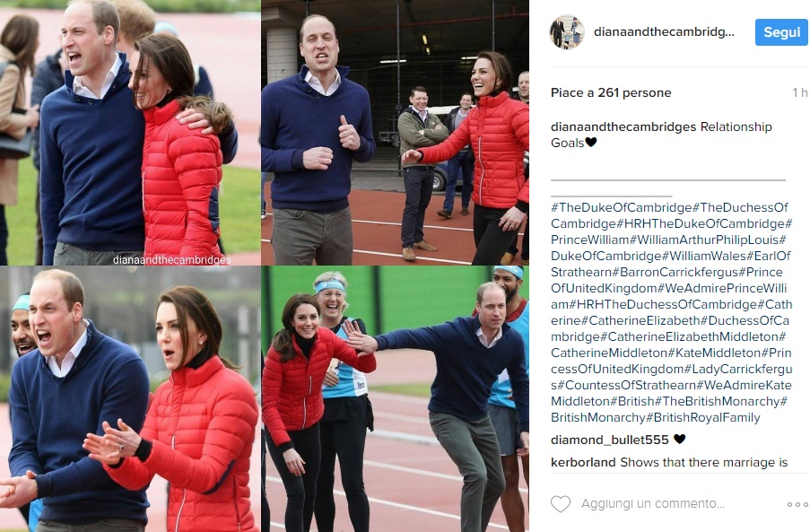Screen dimensions: 810x532
Task: Open the dianaandthecambridg... username at top
Action: 664,32
